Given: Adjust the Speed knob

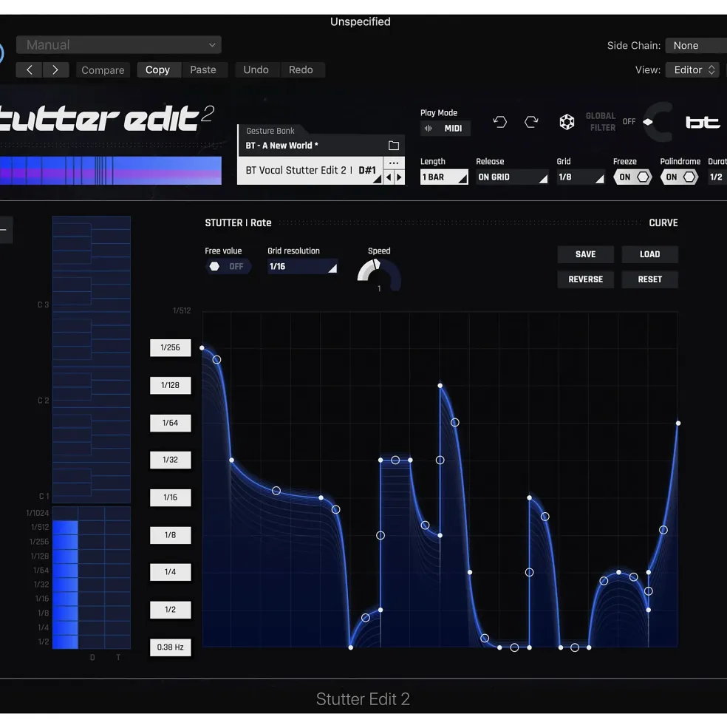Looking at the screenshot, I should click(x=379, y=275).
